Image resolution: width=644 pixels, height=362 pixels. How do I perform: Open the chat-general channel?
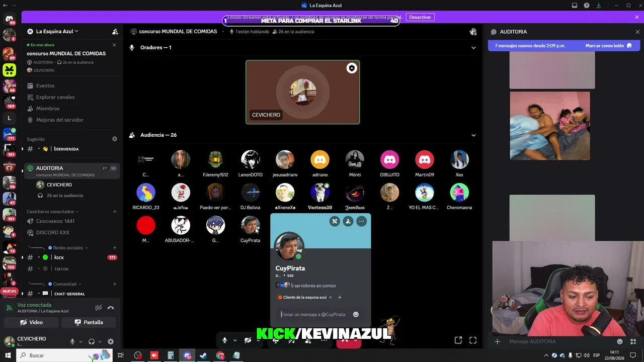pos(71,294)
